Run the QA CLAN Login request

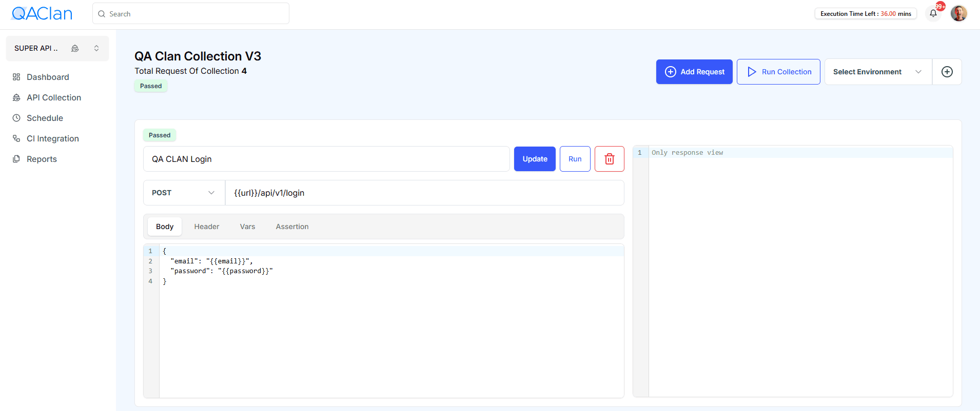click(x=575, y=159)
